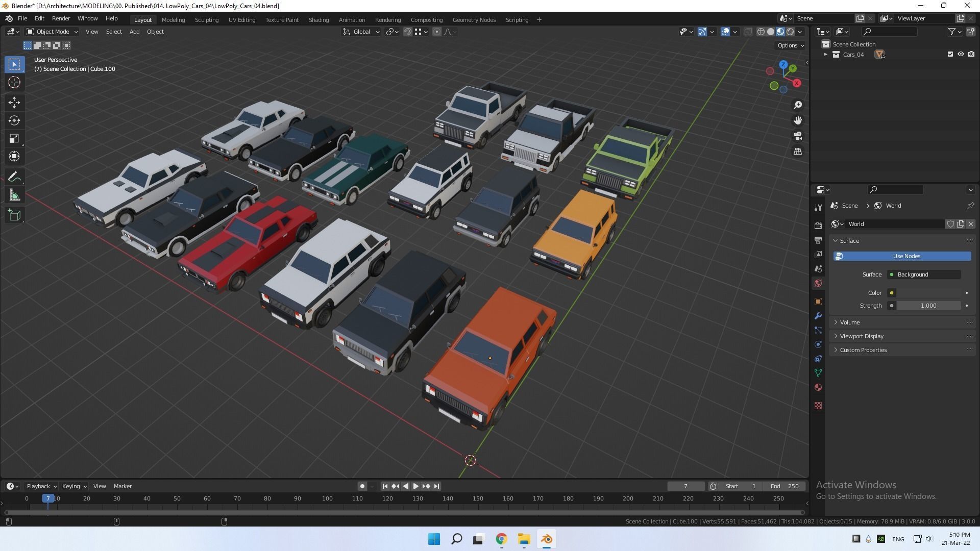Image resolution: width=980 pixels, height=551 pixels.
Task: Open the Add menu in viewport
Action: point(134,32)
